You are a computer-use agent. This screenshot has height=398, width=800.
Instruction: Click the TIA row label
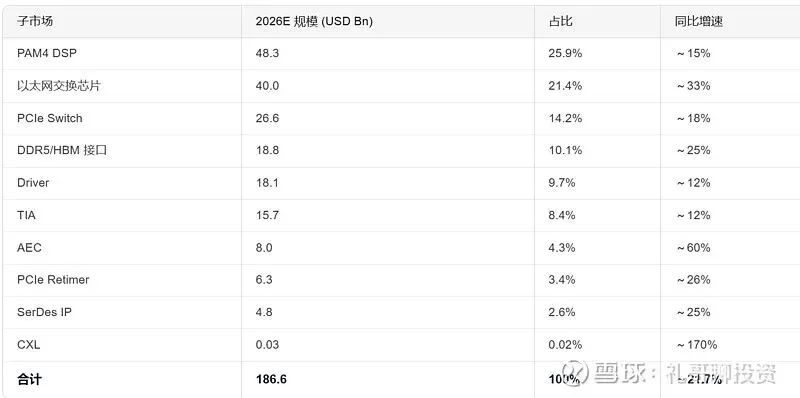pos(27,215)
